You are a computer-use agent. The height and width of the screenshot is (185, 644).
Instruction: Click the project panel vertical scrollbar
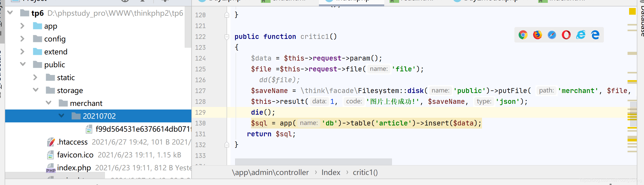tap(188, 27)
